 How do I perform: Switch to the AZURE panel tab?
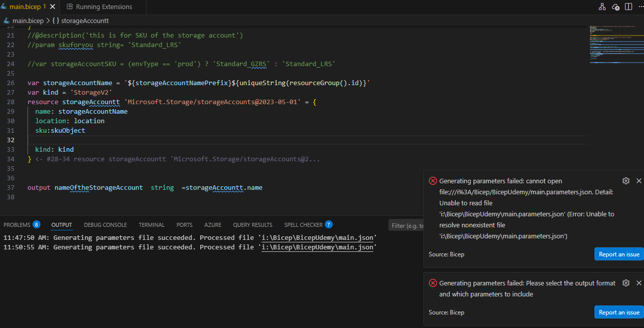[x=213, y=225]
